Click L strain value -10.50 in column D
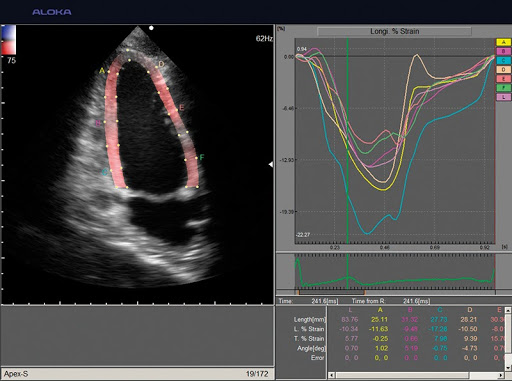512x381 pixels. 468,329
